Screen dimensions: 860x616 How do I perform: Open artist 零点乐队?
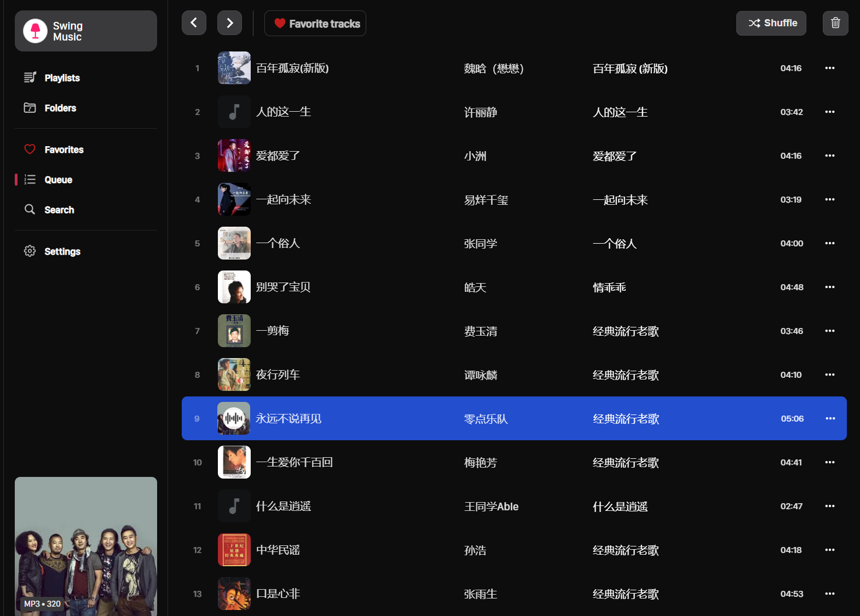point(486,419)
